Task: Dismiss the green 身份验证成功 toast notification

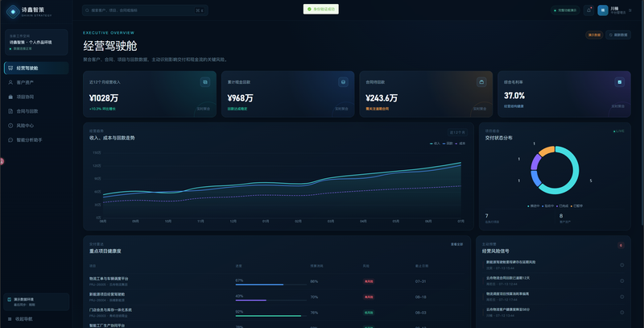Action: click(x=320, y=9)
